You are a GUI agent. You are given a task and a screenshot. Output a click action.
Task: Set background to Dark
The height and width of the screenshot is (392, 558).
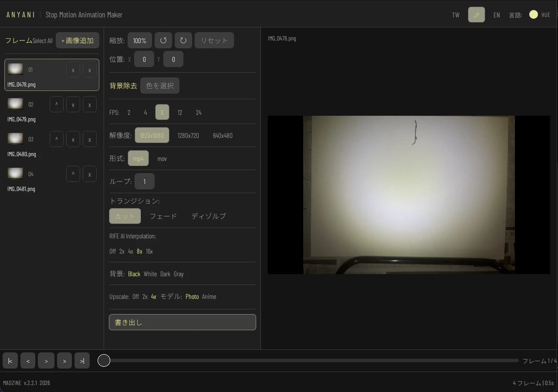click(166, 274)
